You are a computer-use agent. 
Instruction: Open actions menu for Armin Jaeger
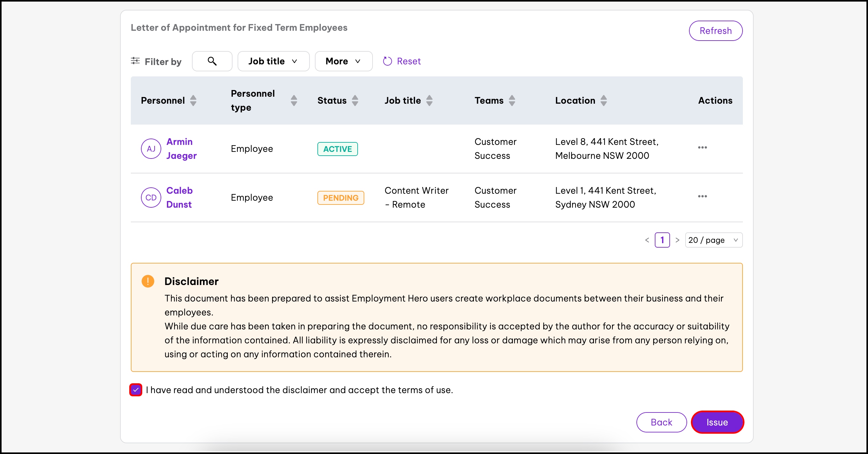click(702, 147)
